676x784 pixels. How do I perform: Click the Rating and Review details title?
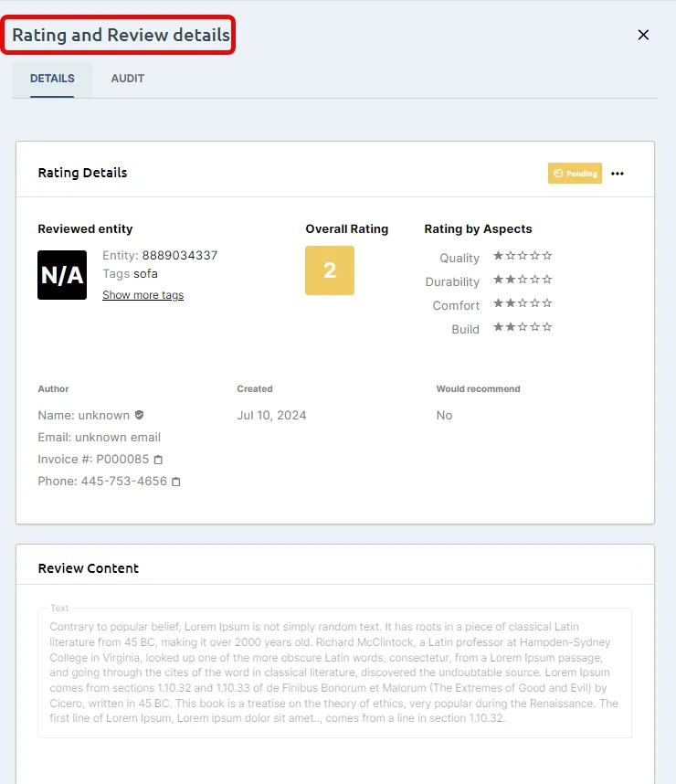point(121,35)
